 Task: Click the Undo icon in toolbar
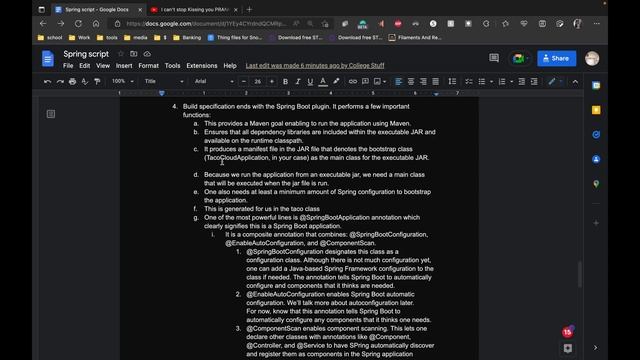[x=47, y=82]
